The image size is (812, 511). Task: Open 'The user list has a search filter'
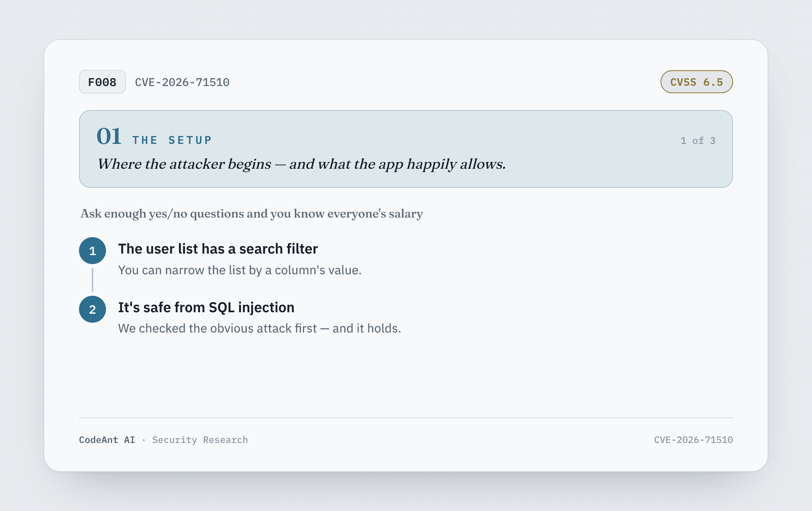click(x=218, y=249)
